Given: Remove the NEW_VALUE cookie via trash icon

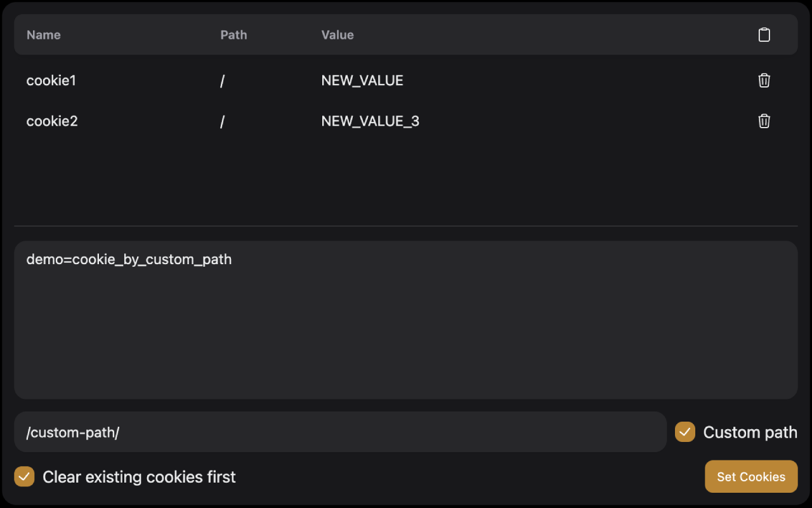Looking at the screenshot, I should 764,81.
